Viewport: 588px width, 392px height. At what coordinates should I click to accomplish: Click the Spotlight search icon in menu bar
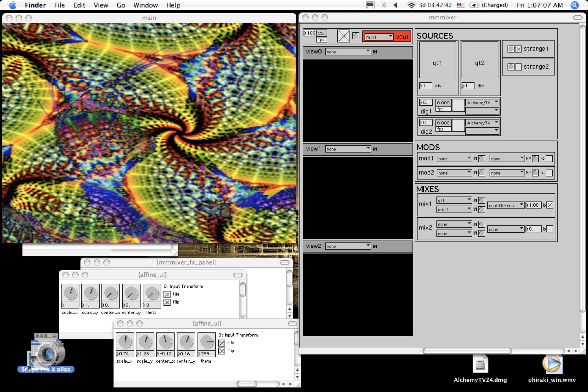click(x=574, y=5)
